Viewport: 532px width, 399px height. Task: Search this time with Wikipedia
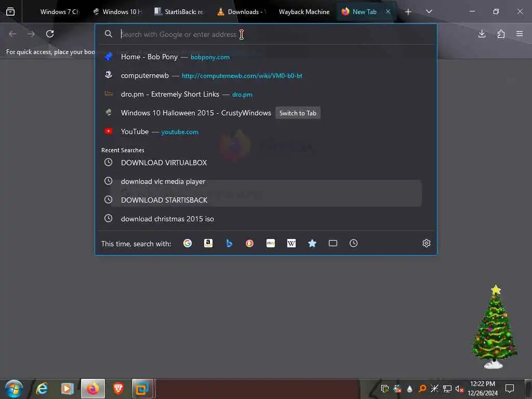pos(291,243)
